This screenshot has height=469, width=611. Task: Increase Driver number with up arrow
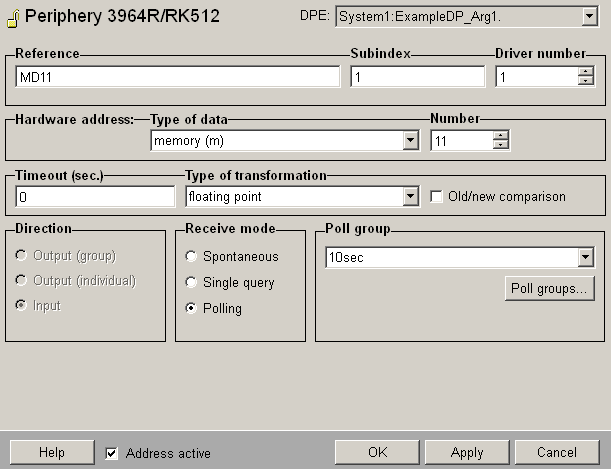click(586, 72)
